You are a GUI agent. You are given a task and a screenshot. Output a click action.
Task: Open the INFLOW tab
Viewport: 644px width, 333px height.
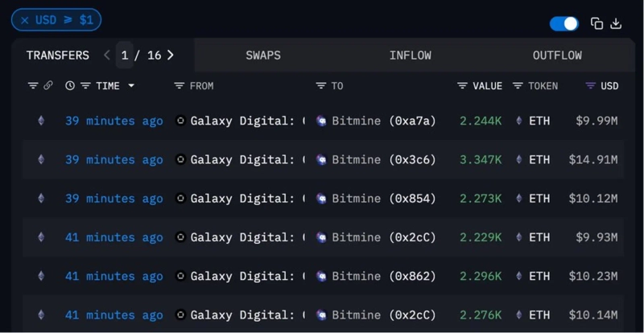(x=410, y=55)
